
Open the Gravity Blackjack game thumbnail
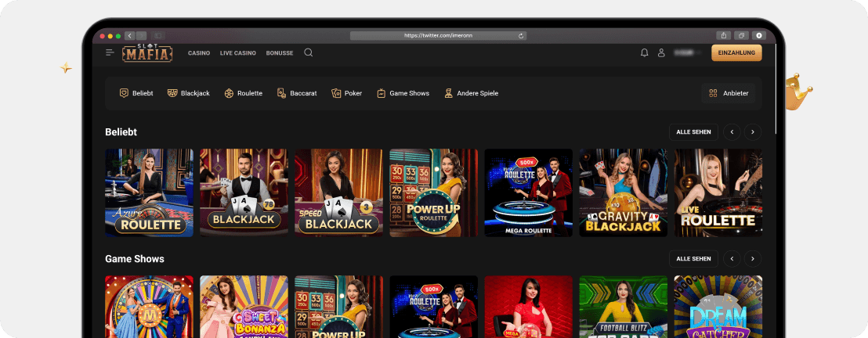coord(624,192)
